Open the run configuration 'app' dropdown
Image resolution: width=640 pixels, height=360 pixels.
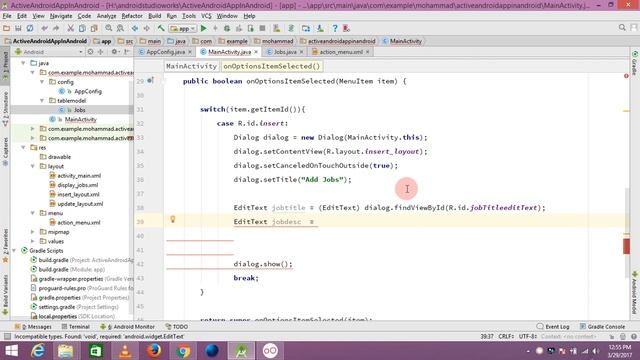click(183, 29)
